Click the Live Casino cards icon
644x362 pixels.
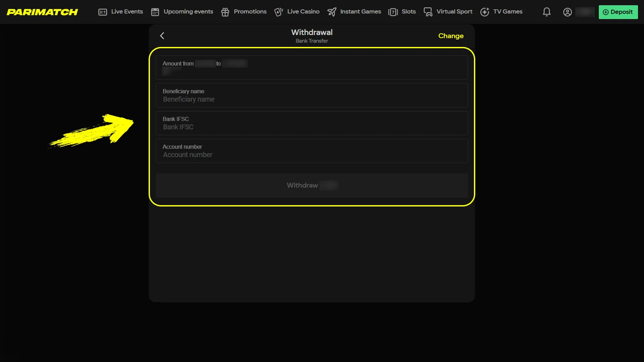point(278,12)
